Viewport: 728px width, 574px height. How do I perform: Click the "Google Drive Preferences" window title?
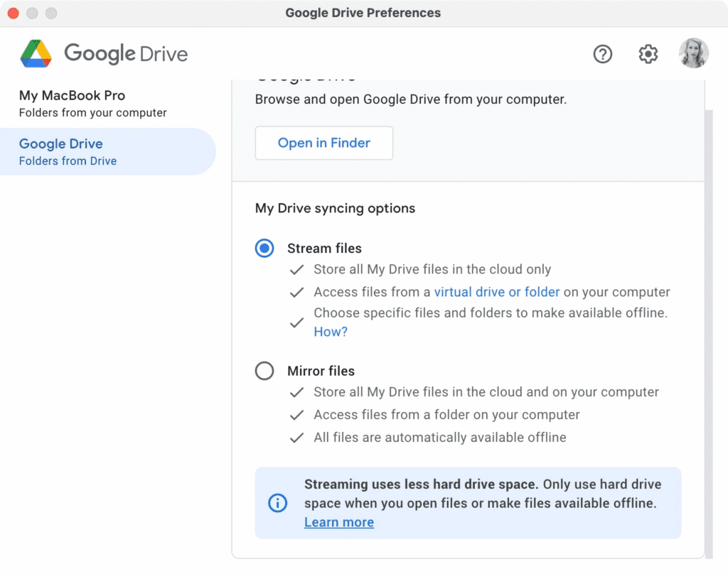click(x=363, y=13)
